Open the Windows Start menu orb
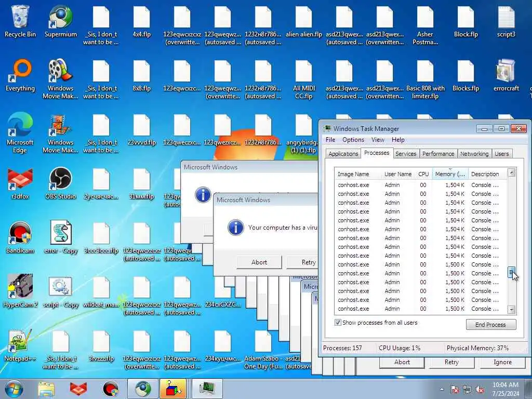 [x=14, y=389]
